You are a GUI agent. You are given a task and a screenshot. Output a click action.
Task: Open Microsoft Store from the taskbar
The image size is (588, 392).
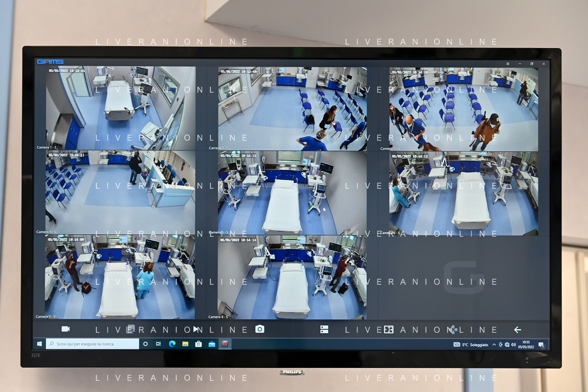tap(198, 344)
